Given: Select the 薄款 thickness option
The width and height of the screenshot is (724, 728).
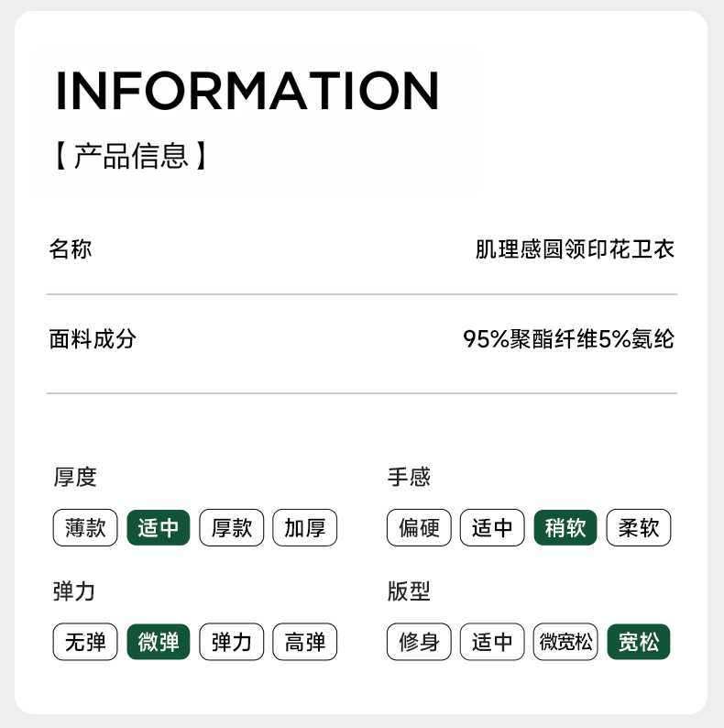Looking at the screenshot, I should click(x=85, y=528).
